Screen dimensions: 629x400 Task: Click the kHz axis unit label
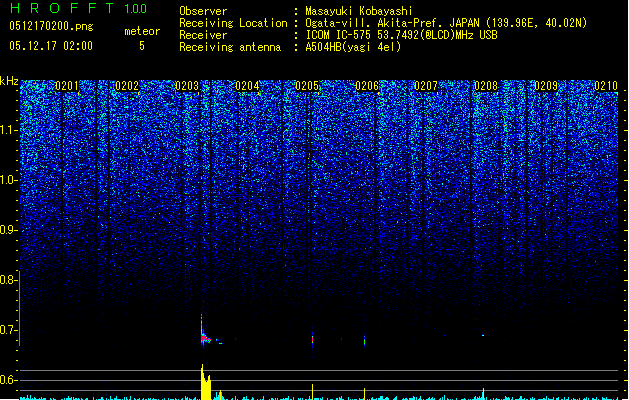[x=9, y=81]
